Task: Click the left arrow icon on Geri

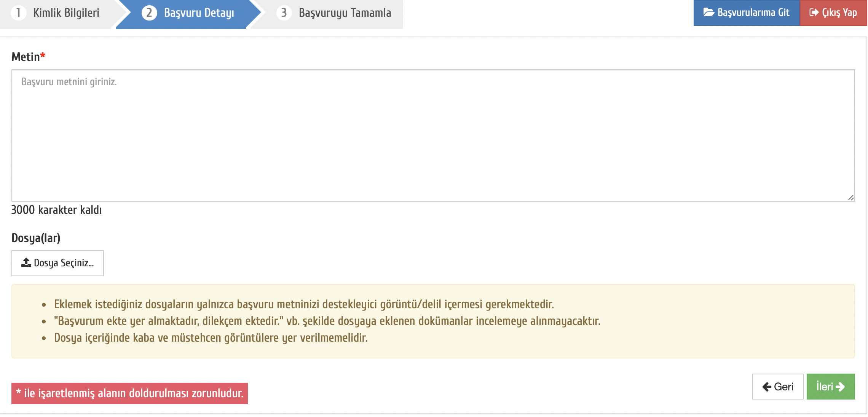Action: click(x=767, y=387)
